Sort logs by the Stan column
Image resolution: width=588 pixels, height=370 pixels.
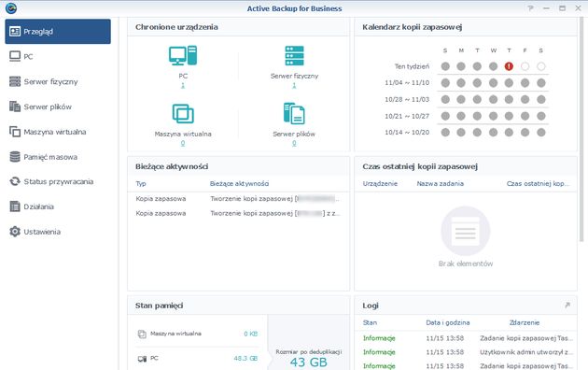(370, 322)
